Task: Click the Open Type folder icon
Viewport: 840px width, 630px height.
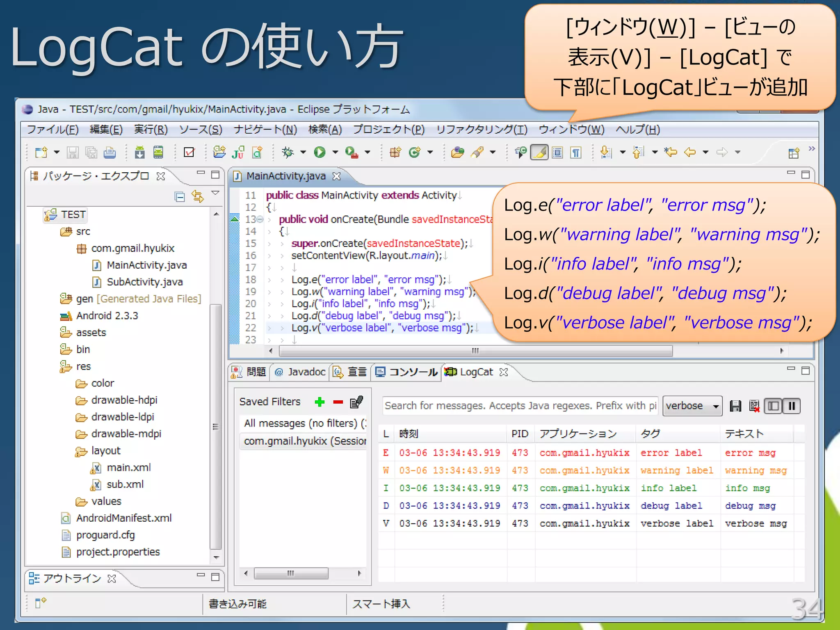Action: [458, 153]
